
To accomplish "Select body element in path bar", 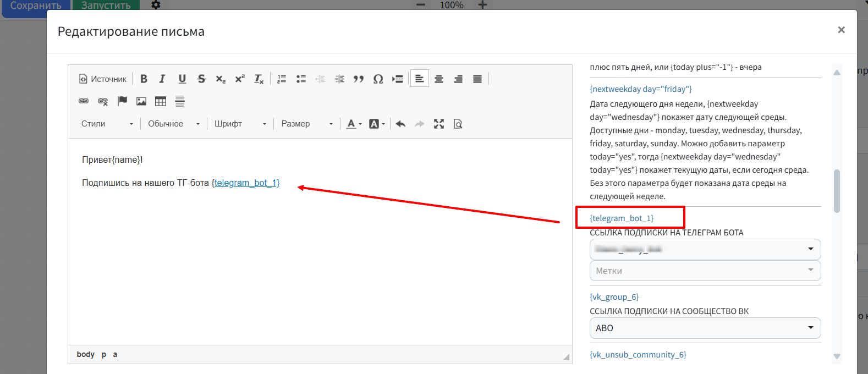I will tap(85, 354).
